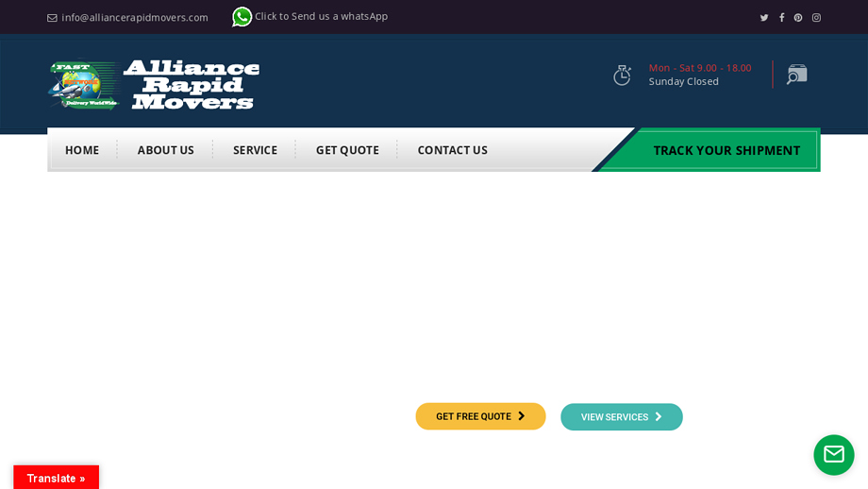Click the WhatsApp logo icon
Screen dimensions: 868x489
pyautogui.click(x=242, y=17)
